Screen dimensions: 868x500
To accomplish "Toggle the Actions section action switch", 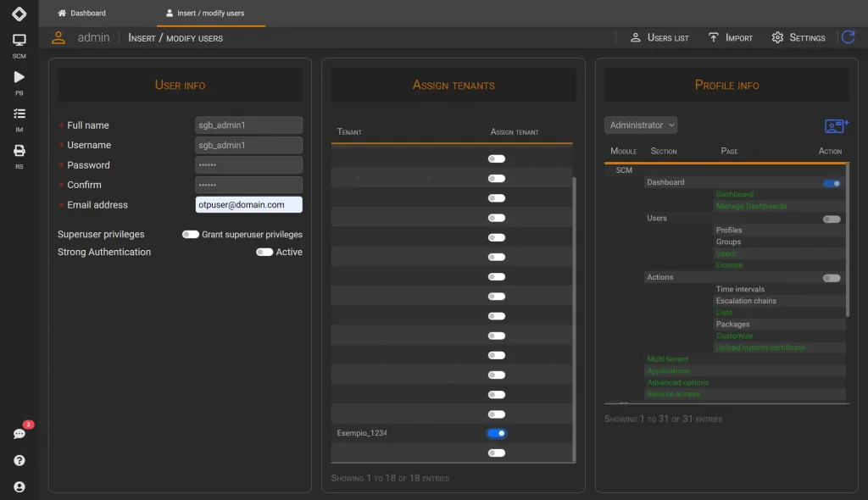I will [x=832, y=278].
